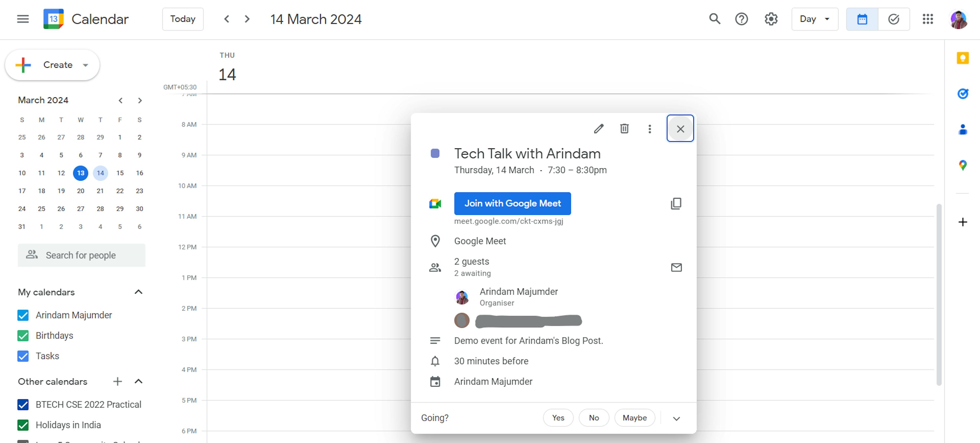Toggle Tasks calendar checkbox

coord(23,356)
